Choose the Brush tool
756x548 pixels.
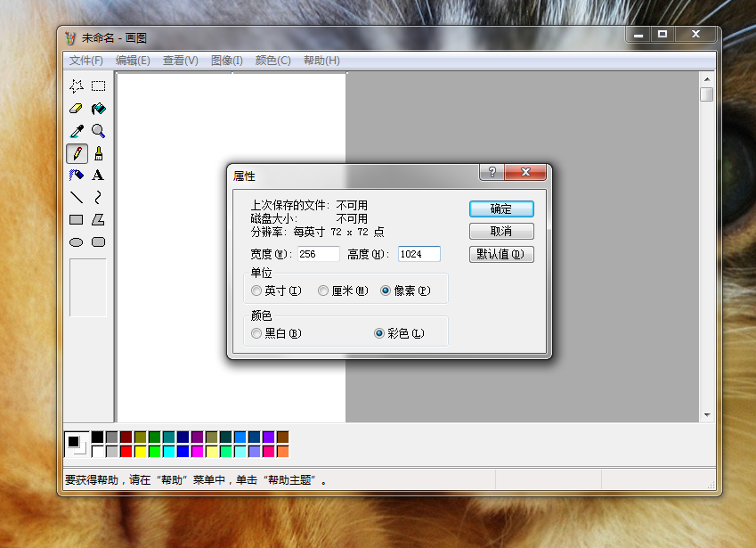[98, 153]
